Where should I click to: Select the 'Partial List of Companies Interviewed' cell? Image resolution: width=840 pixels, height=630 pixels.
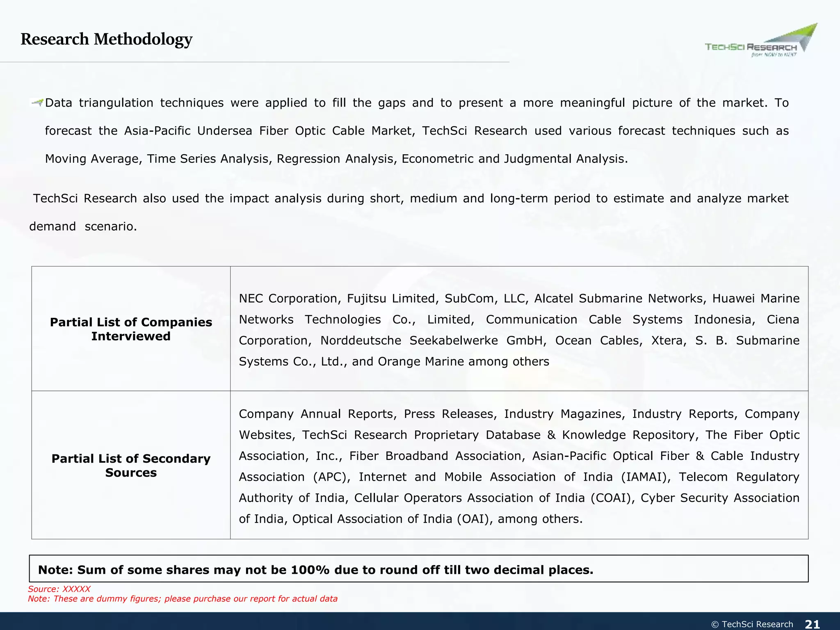click(x=131, y=329)
